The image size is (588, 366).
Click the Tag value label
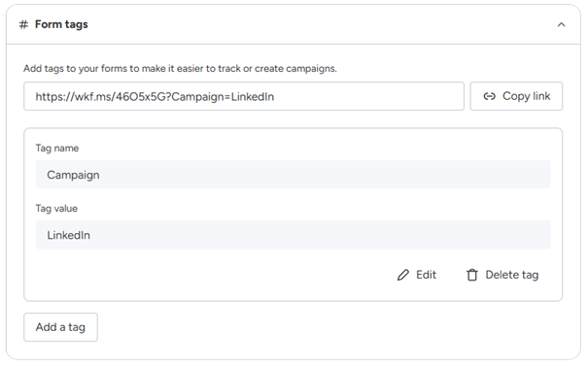pos(56,209)
